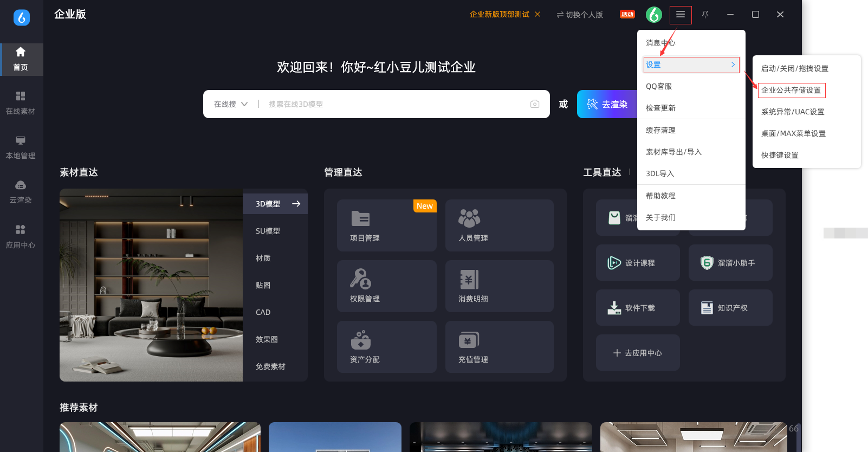The height and width of the screenshot is (452, 868).
Task: Launch 溜溜小助手 assistant tool
Action: click(x=730, y=263)
